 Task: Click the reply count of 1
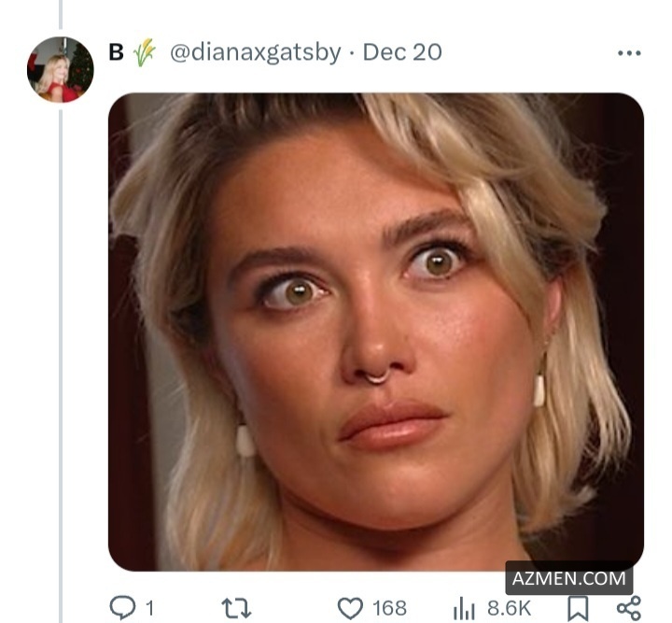point(148,609)
